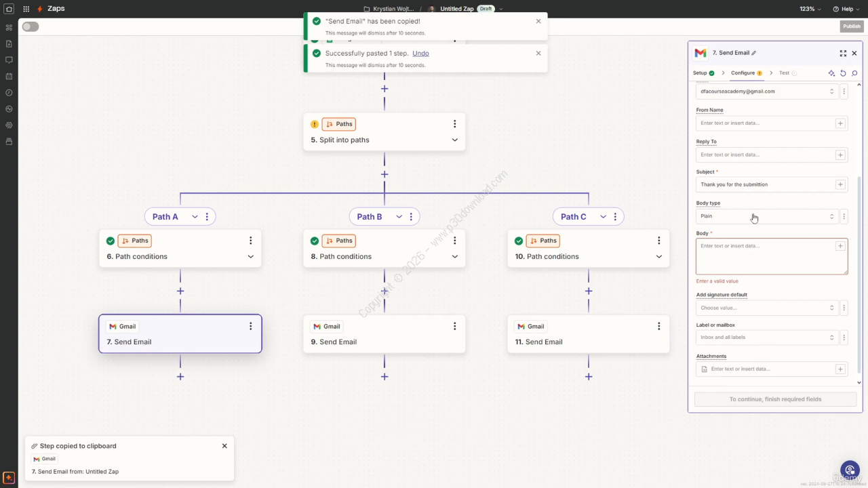Click the rename pencil icon beside Send Email

coord(754,53)
